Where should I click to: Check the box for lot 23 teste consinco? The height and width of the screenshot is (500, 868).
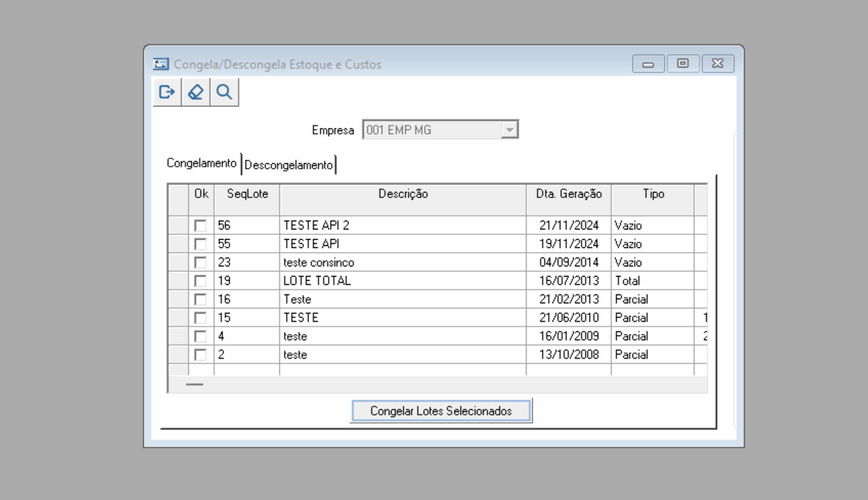(x=200, y=262)
